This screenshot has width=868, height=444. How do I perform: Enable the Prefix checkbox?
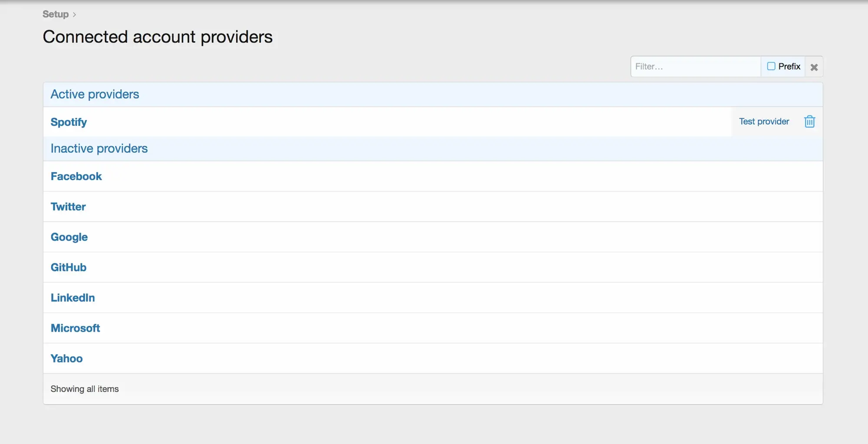click(771, 66)
